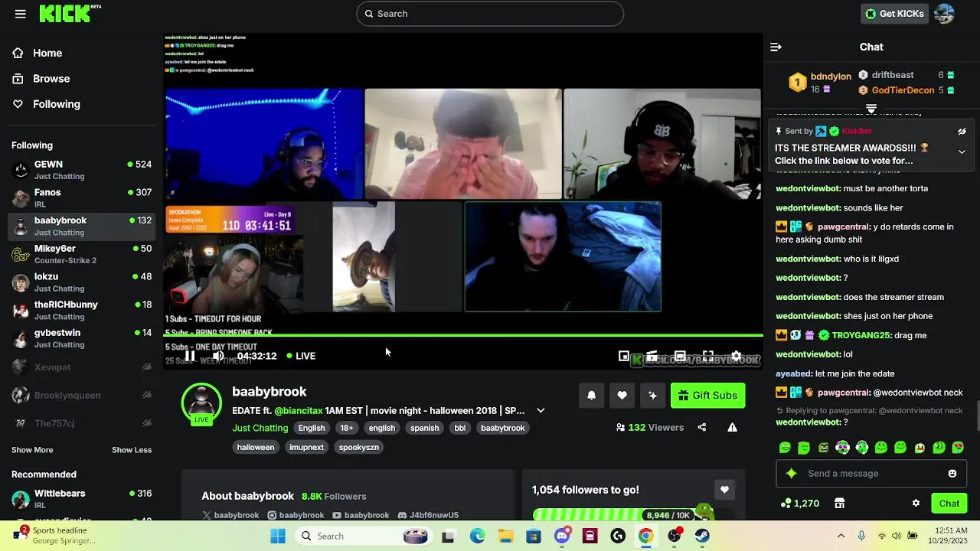Open lokzu channel in sidebar

[81, 282]
